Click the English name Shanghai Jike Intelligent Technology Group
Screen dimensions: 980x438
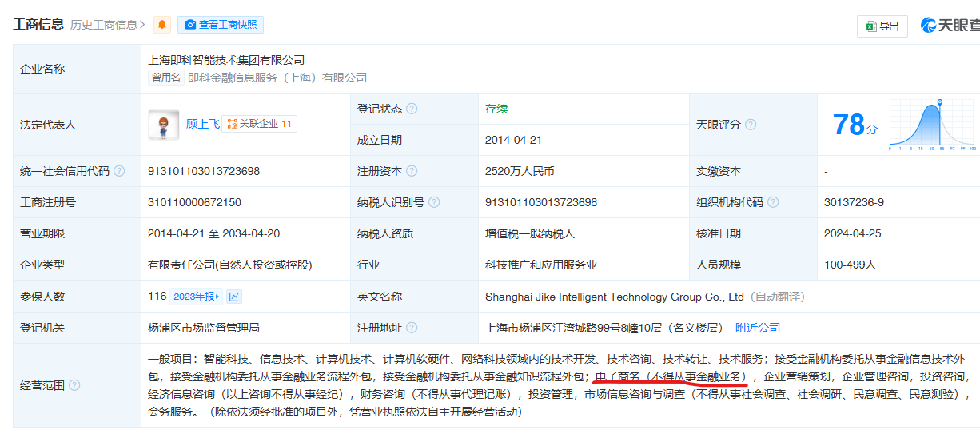pos(615,297)
